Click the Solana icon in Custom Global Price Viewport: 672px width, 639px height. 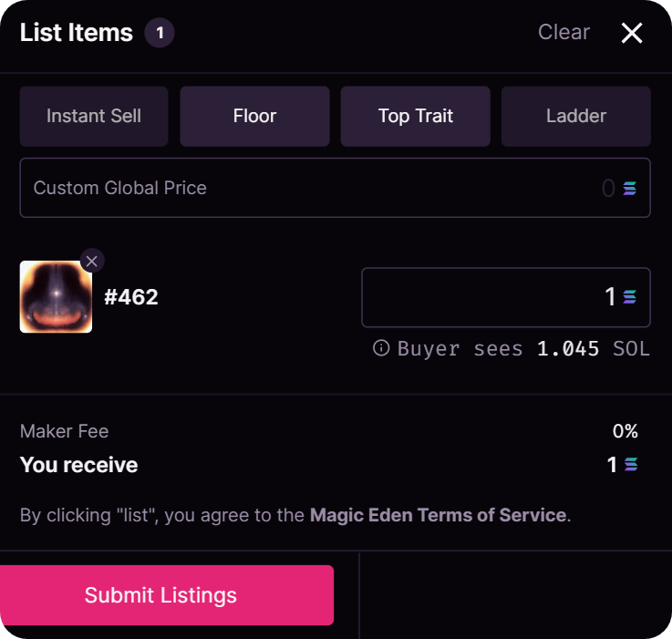(630, 189)
